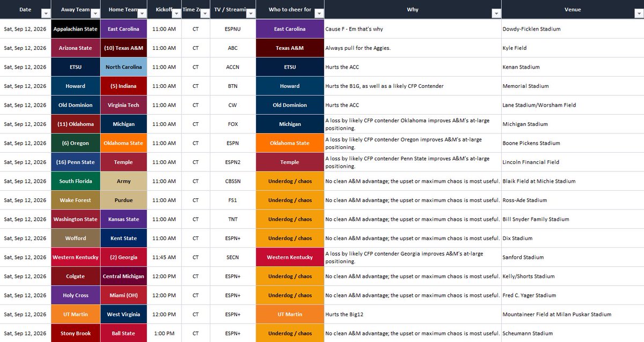This screenshot has height=342, width=644.
Task: Select the 1:00 PM kickoff cell
Action: (164, 333)
